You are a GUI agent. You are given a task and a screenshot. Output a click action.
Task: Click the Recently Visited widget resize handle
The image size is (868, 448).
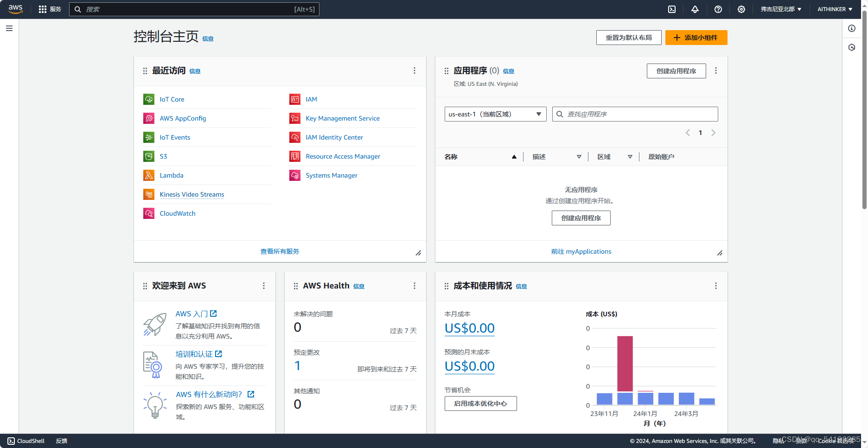coord(418,253)
